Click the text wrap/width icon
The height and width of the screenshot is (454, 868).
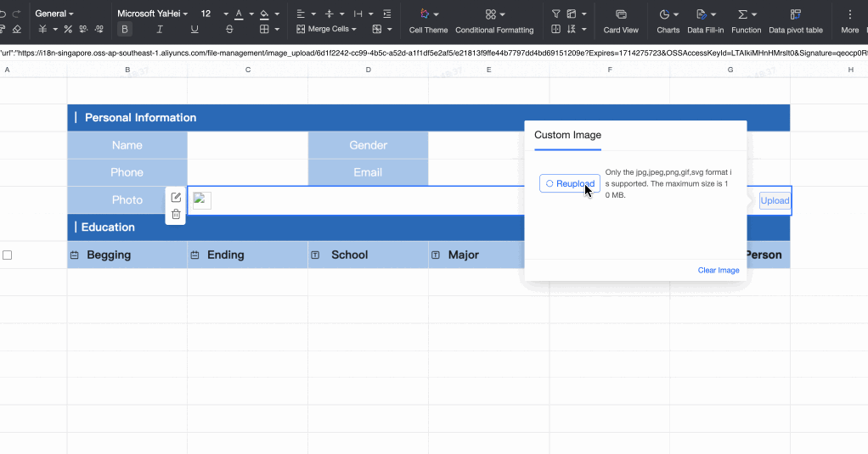[x=358, y=14]
